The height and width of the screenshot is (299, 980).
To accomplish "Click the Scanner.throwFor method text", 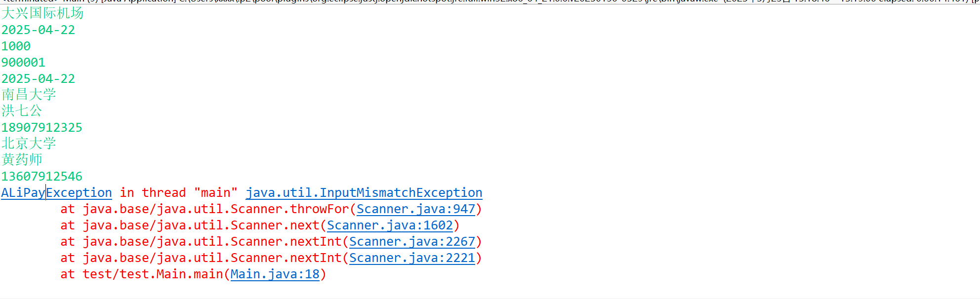I will pos(289,209).
